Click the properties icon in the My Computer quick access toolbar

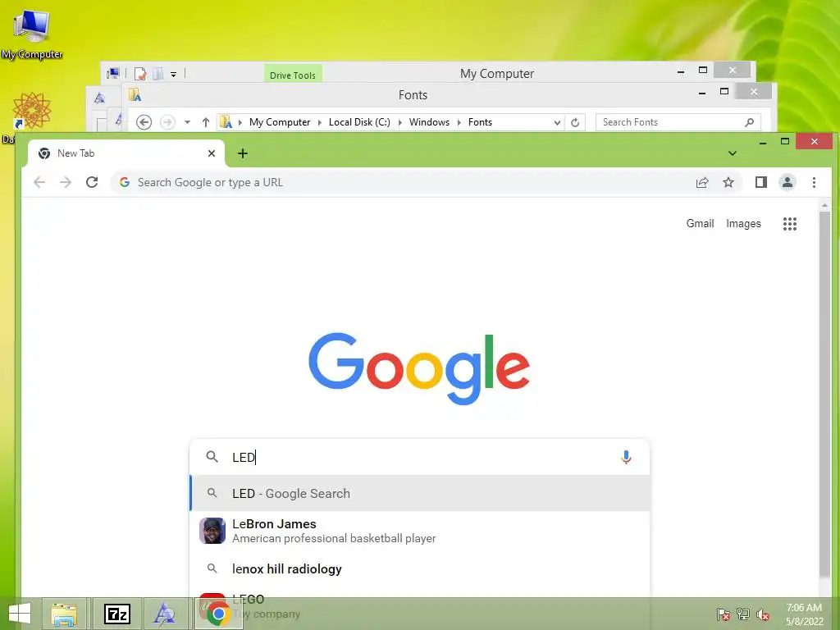click(140, 73)
